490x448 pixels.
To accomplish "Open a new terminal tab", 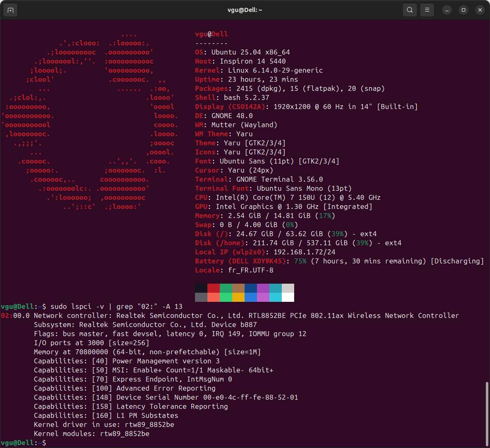I will pyautogui.click(x=10, y=10).
